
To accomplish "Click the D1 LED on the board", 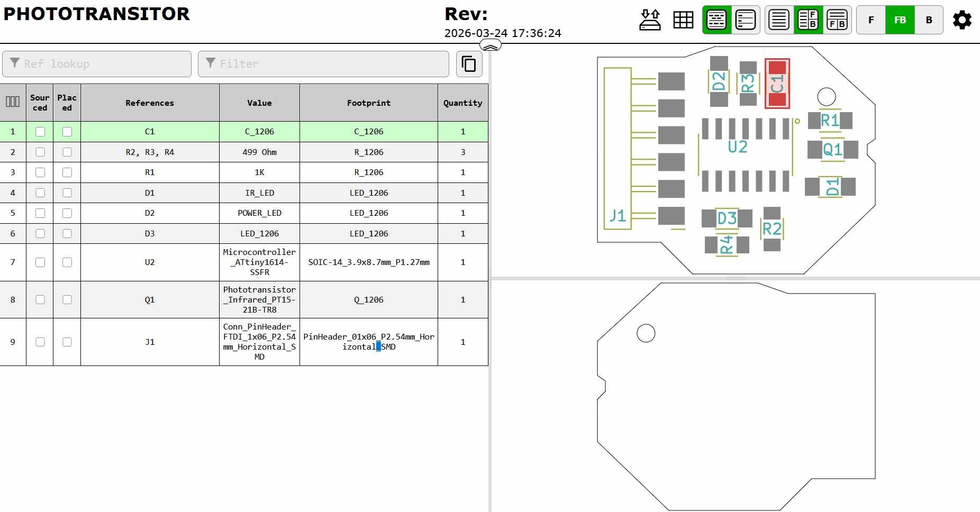I will [830, 187].
